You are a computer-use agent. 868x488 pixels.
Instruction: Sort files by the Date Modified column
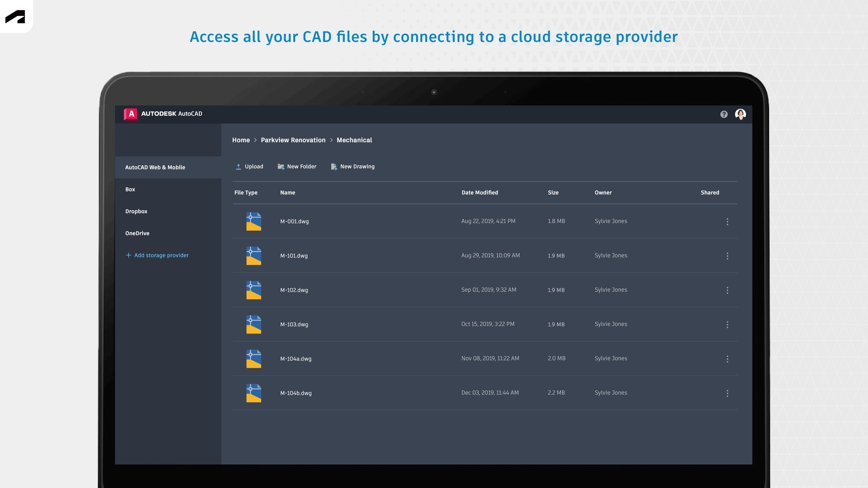click(x=479, y=193)
